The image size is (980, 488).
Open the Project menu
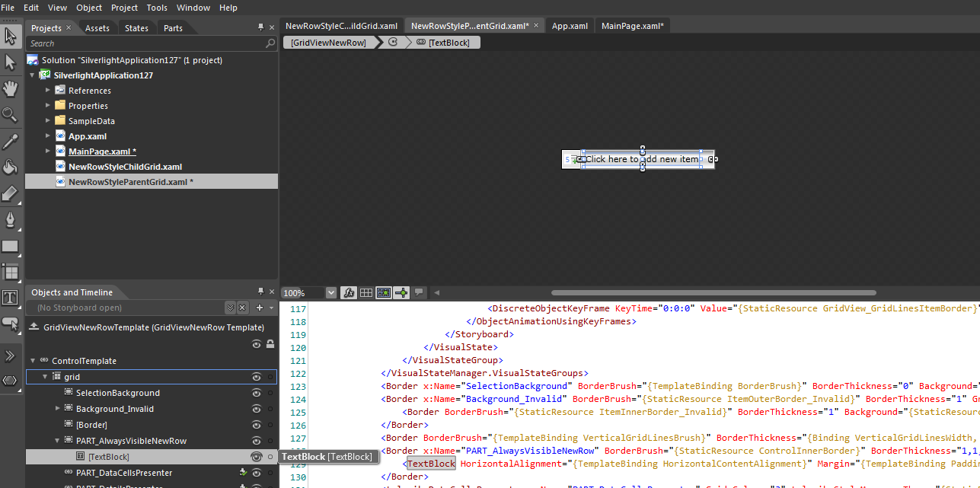(124, 8)
